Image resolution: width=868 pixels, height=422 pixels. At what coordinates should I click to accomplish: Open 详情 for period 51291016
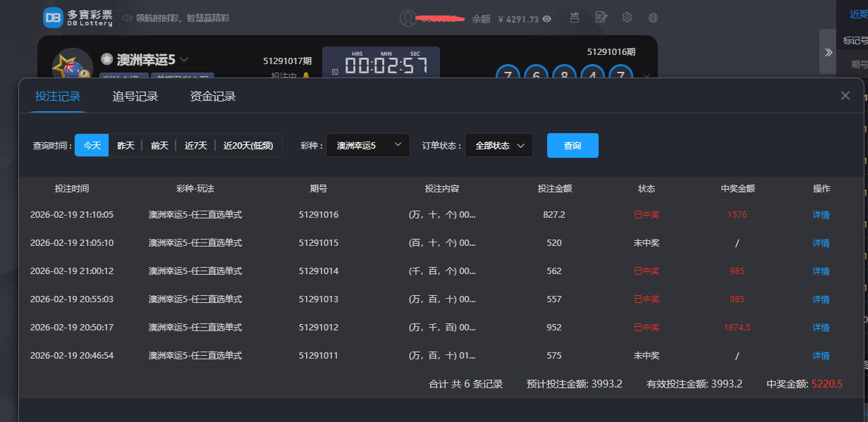(821, 215)
